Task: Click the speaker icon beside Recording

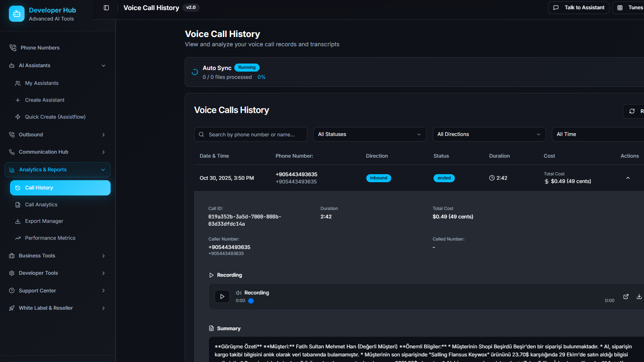Action: [239, 293]
